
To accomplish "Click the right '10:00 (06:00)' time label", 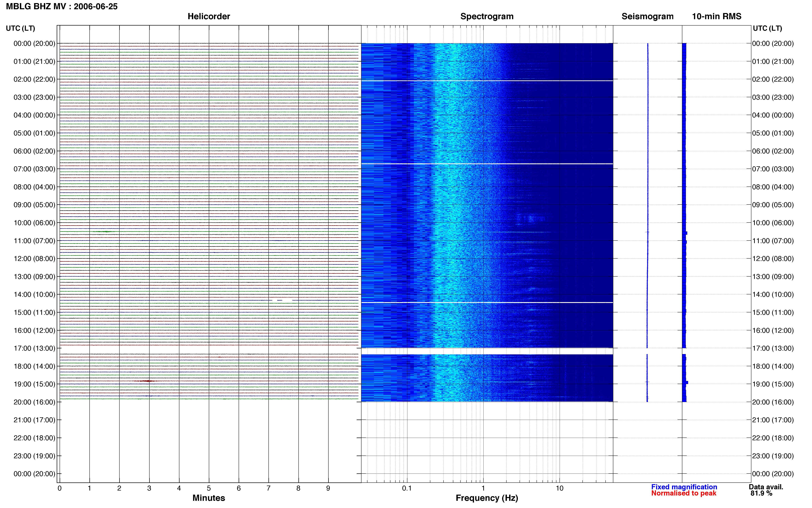I will [773, 223].
